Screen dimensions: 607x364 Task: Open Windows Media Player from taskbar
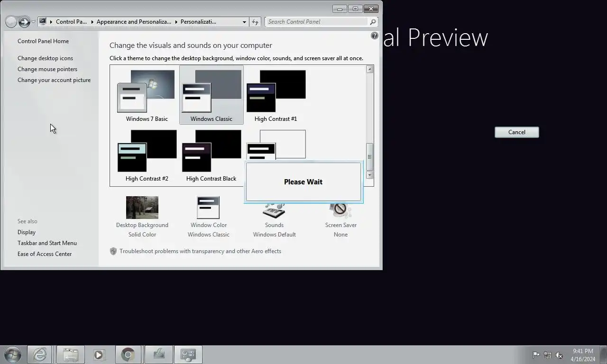[x=99, y=354]
